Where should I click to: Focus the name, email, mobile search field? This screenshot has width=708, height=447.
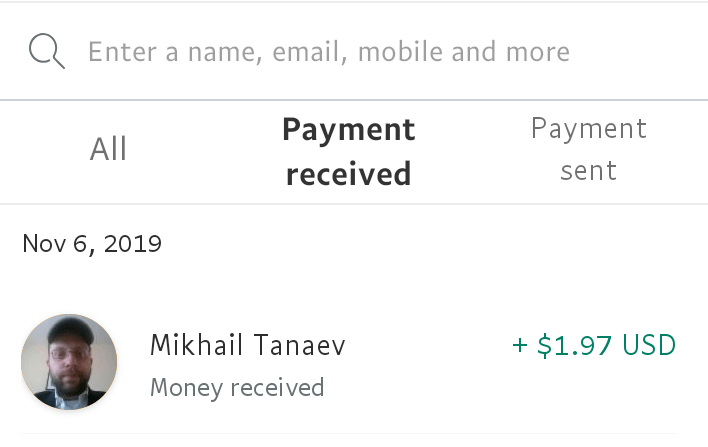(330, 51)
